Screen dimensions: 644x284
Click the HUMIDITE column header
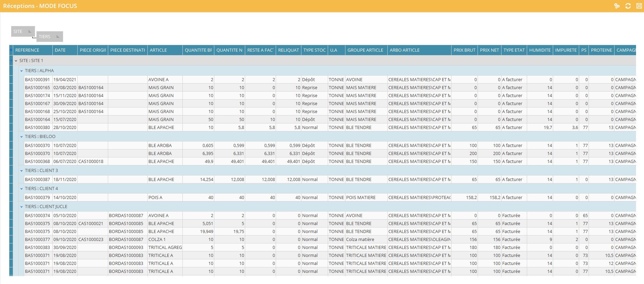pyautogui.click(x=540, y=50)
